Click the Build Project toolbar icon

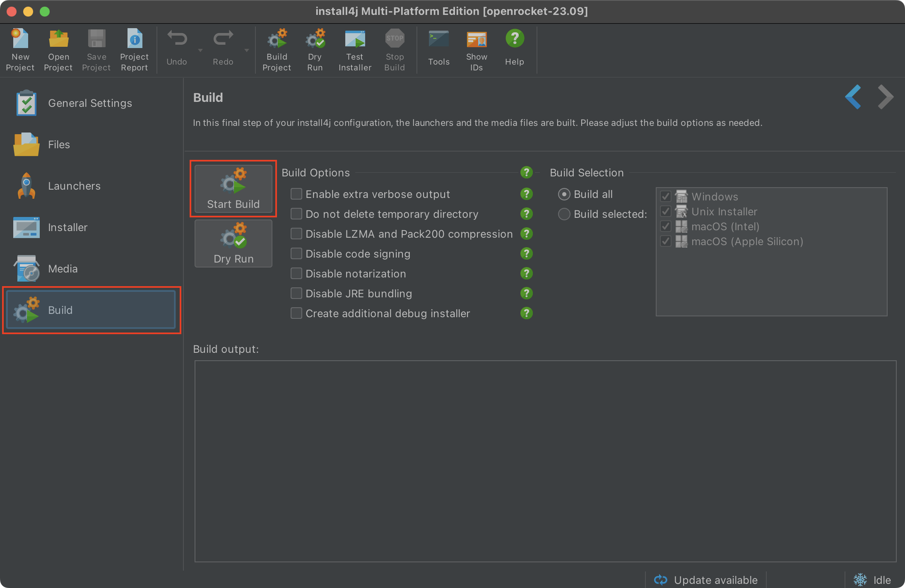pyautogui.click(x=277, y=39)
